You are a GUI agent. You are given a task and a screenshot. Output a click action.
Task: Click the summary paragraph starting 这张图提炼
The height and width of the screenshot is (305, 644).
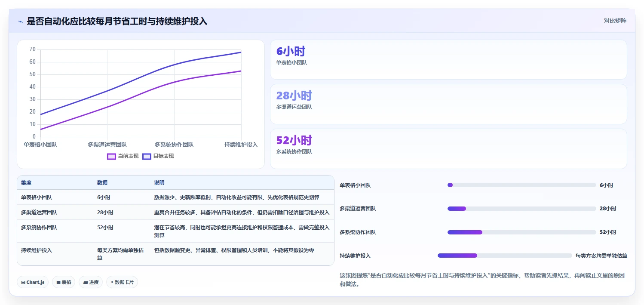click(x=482, y=280)
